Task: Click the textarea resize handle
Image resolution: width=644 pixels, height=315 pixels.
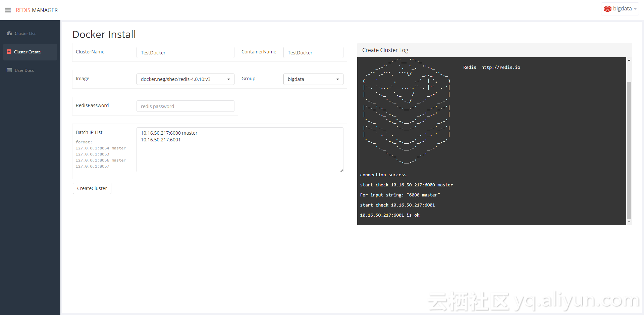Action: [341, 170]
